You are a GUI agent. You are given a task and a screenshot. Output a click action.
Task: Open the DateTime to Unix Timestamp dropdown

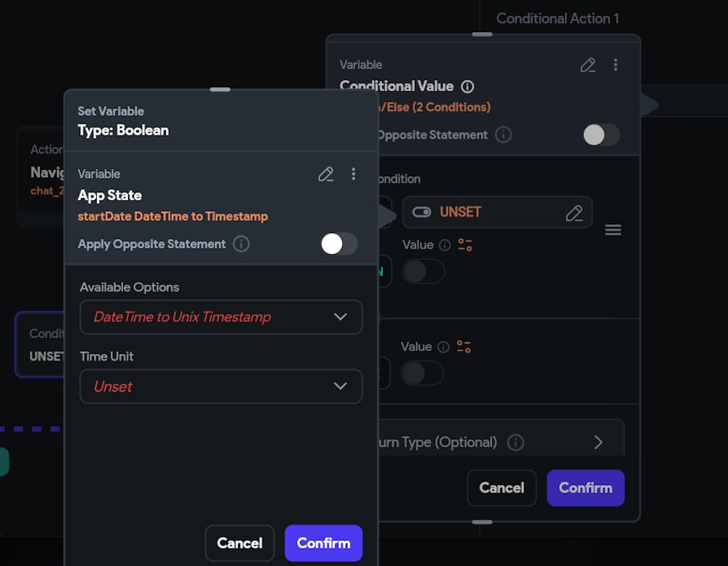click(221, 317)
